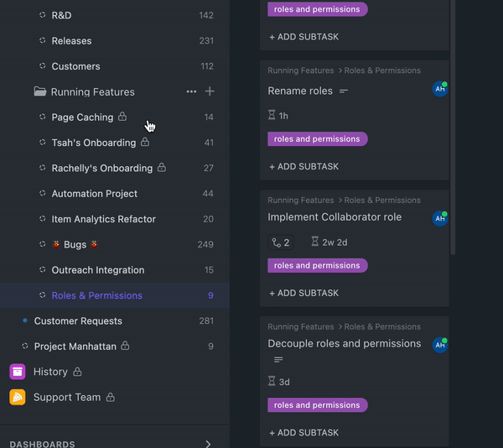Click Add Subtask under Rename roles
The height and width of the screenshot is (448, 503).
click(303, 166)
